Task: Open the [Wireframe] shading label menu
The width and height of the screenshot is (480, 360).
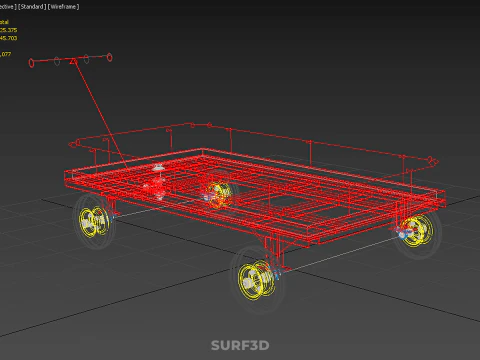Action: [63, 7]
